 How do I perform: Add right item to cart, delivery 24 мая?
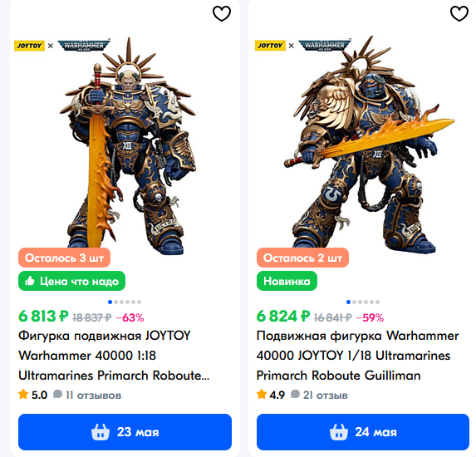[x=363, y=432]
